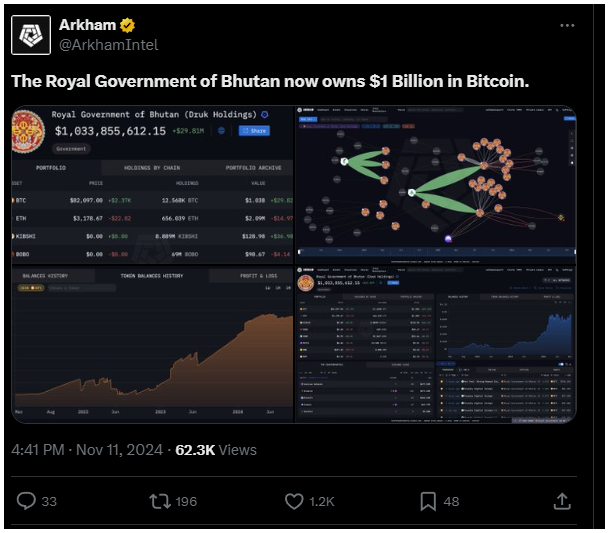Image resolution: width=609 pixels, height=533 pixels.
Task: Switch to Token Balances History tab
Action: pos(152,276)
